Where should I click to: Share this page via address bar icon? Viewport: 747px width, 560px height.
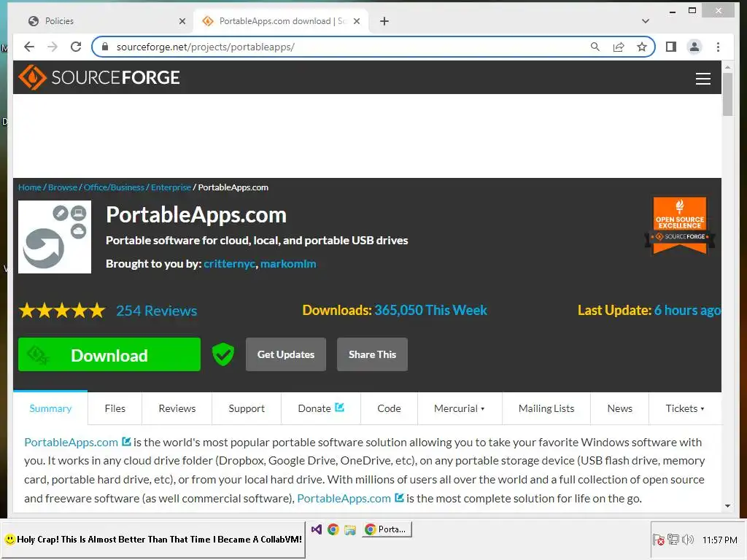tap(619, 47)
